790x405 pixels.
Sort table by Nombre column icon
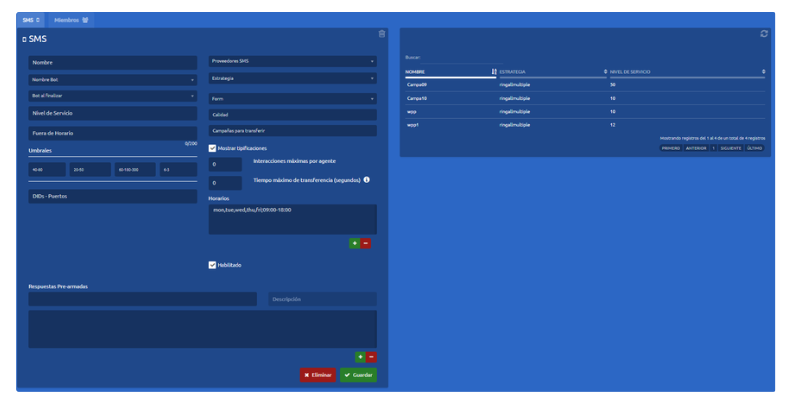(x=494, y=72)
